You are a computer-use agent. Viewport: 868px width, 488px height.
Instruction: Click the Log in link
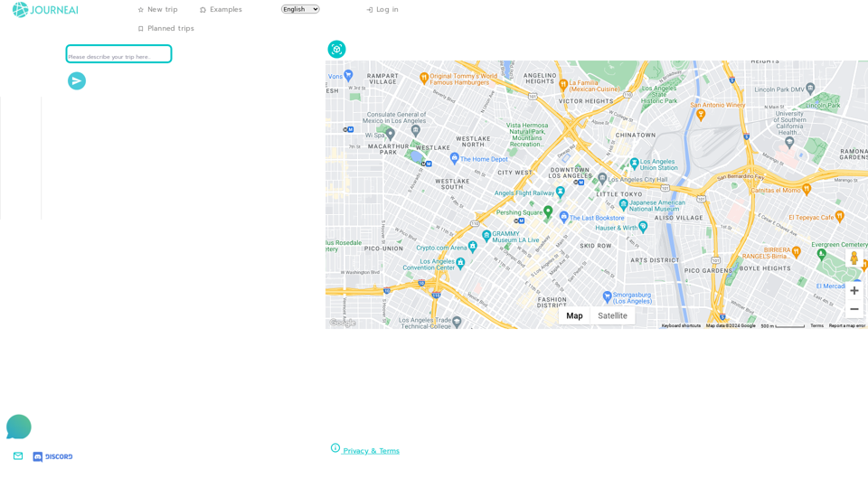[x=382, y=9]
